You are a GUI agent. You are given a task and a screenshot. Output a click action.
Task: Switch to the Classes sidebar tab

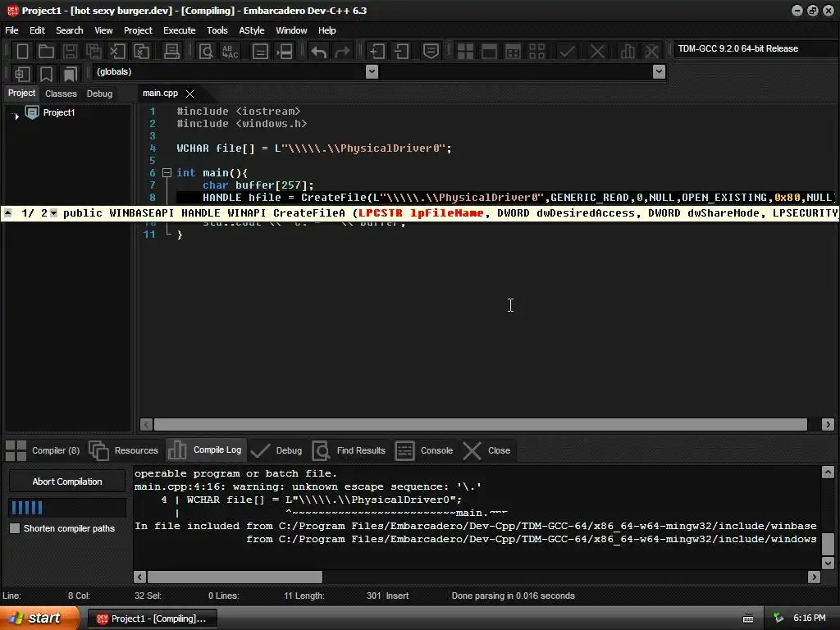click(x=61, y=94)
